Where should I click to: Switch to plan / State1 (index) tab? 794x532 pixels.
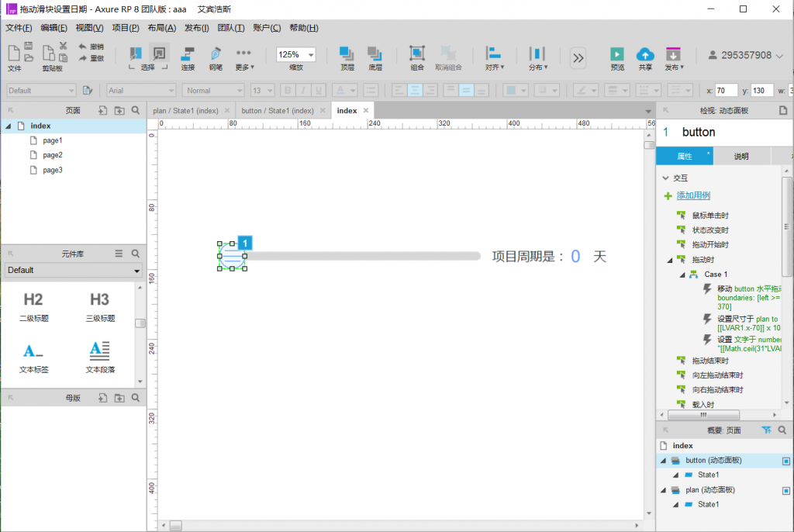click(x=185, y=110)
